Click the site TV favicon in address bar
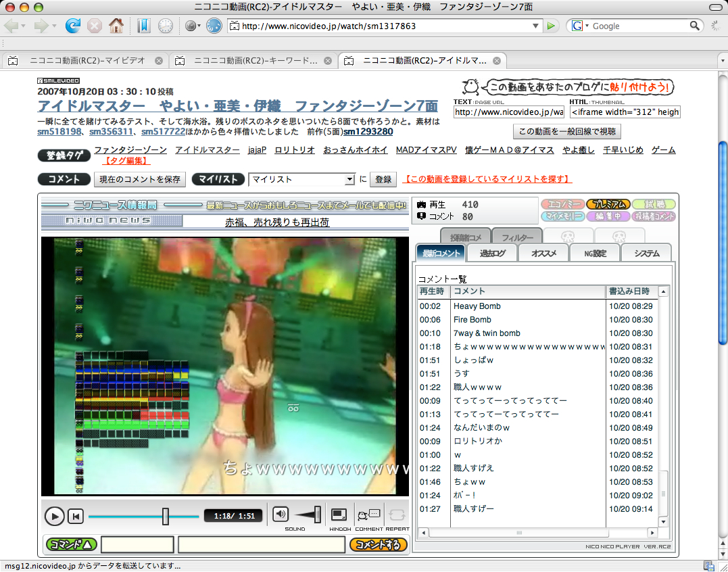The image size is (728, 572). tap(235, 26)
